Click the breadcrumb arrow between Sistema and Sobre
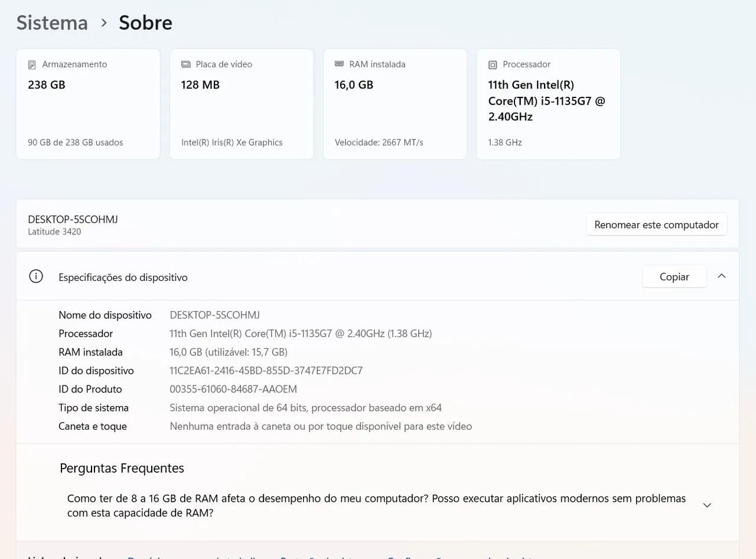756x559 pixels. 104,22
